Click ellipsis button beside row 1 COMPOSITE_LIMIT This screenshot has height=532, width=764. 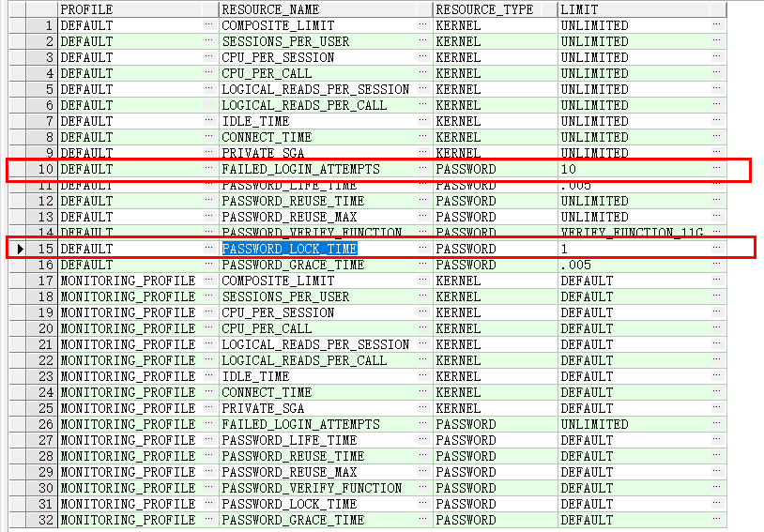(423, 25)
